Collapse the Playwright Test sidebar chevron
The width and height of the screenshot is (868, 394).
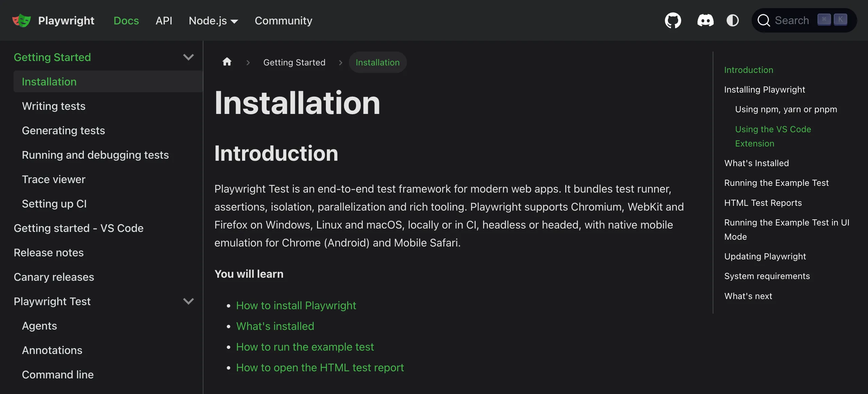pos(188,301)
